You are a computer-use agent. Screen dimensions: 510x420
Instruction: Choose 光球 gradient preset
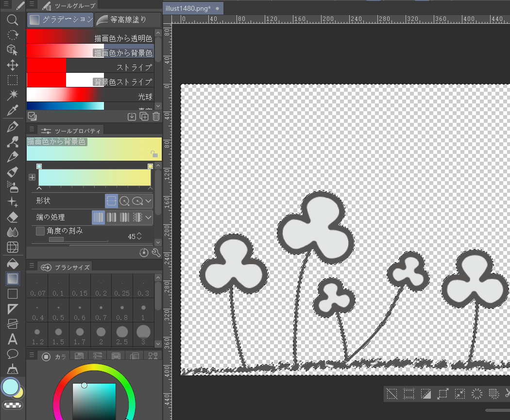pyautogui.click(x=90, y=94)
